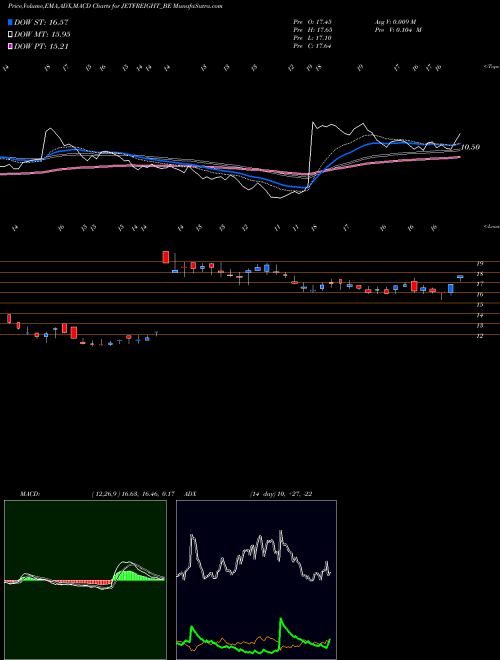Open the green MACD histogram panel
Viewport: 500px width, 660px height.
[x=85, y=580]
